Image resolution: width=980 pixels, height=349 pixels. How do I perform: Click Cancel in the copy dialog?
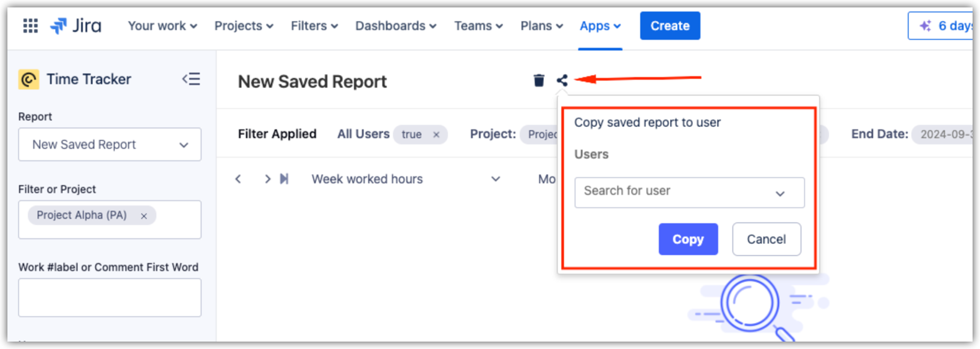point(766,239)
